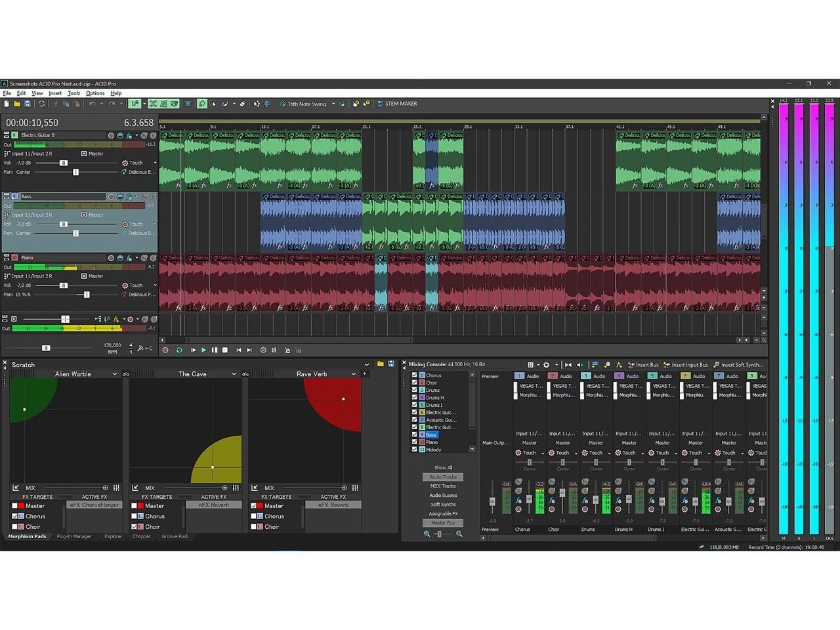The image size is (840, 630).
Task: Open the Scratch preset dropdown arrow
Action: (x=367, y=365)
